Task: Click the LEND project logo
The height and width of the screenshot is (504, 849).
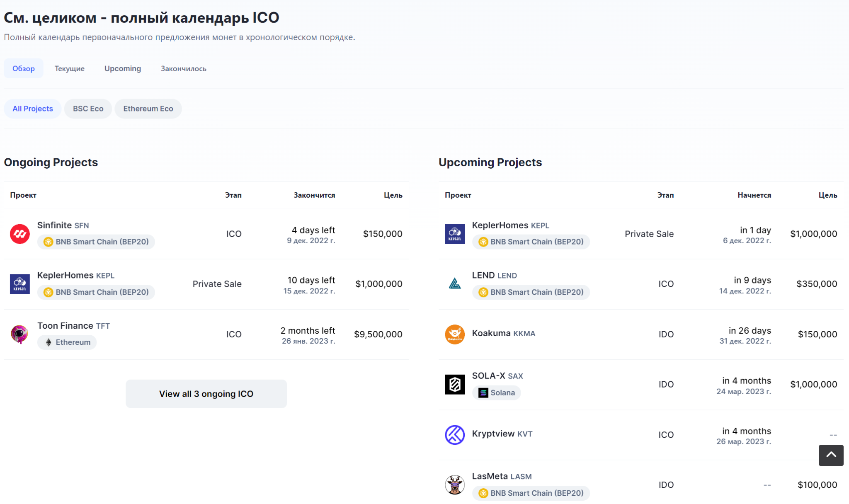Action: (454, 283)
